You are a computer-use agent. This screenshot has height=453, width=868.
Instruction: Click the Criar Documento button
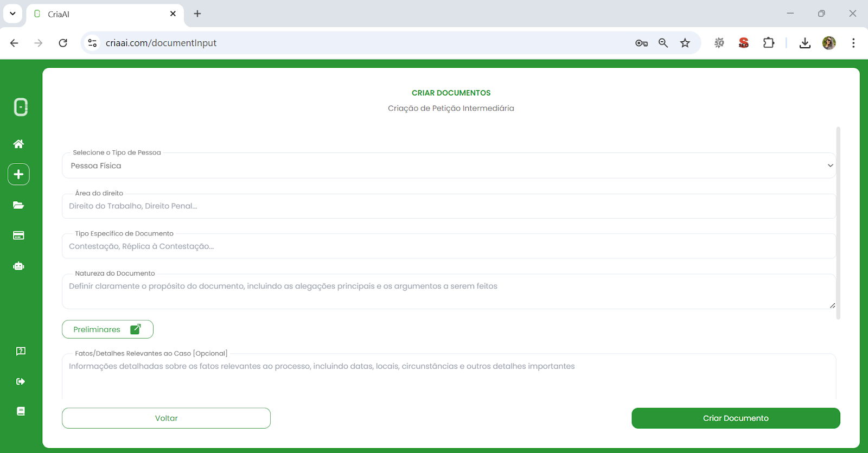coord(736,418)
